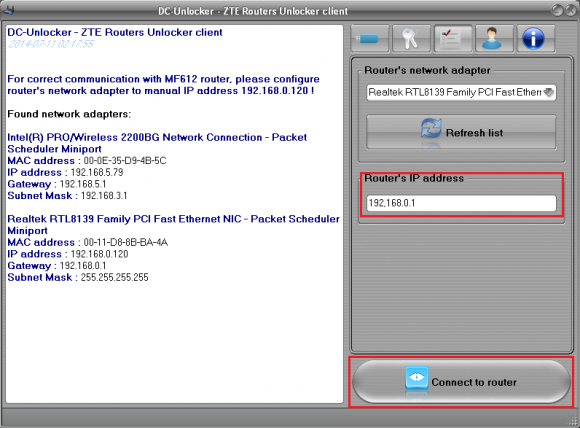Click Gateway 192.168.0.1 in the log
Viewport: 580px width, 428px height.
(x=83, y=266)
